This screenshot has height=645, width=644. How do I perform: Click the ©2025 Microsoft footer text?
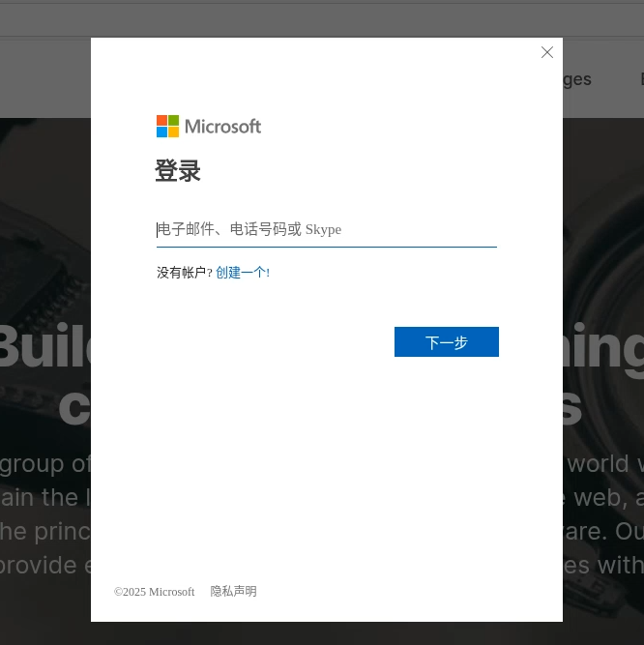155,592
